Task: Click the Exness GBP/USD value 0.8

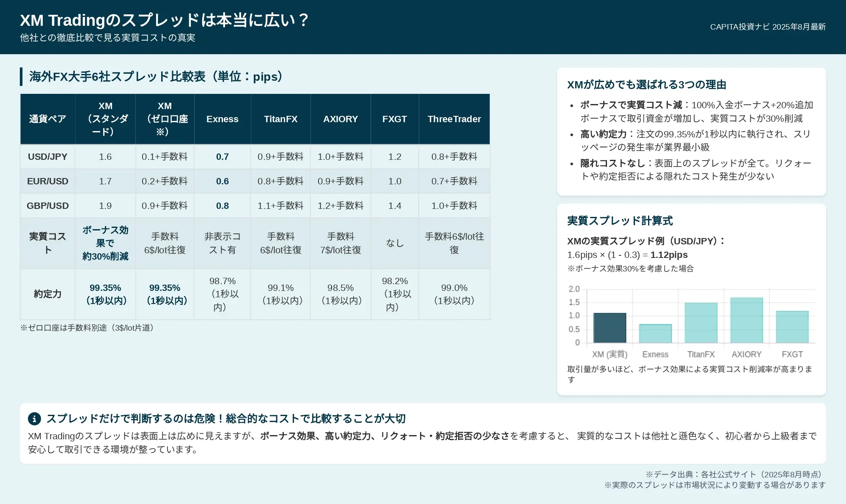Action: [x=222, y=206]
